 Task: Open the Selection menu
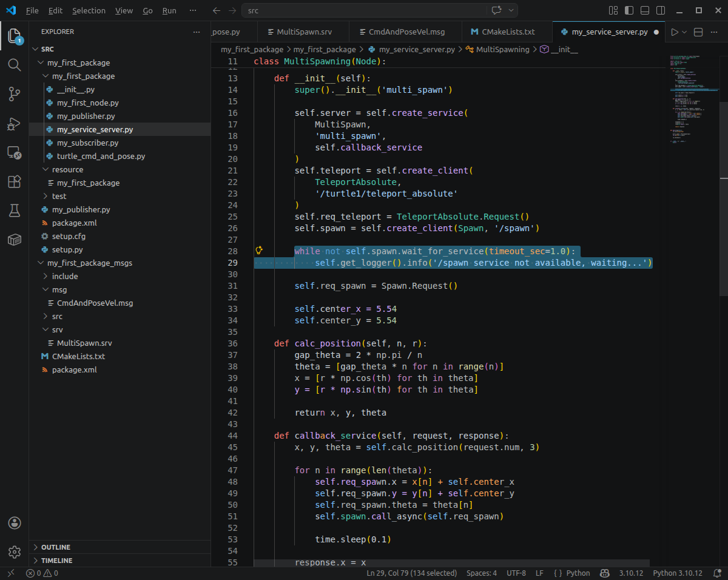tap(89, 10)
